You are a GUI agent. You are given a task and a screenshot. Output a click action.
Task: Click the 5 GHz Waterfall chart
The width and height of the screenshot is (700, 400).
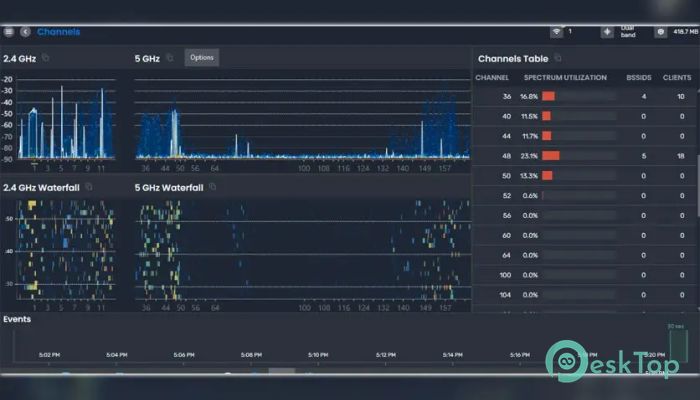(303, 250)
